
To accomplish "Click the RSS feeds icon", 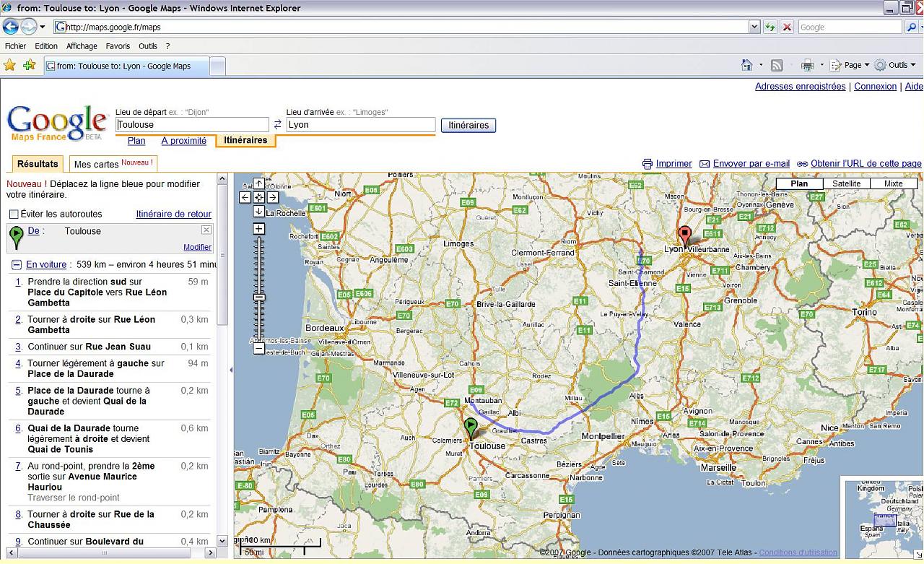I will [777, 65].
